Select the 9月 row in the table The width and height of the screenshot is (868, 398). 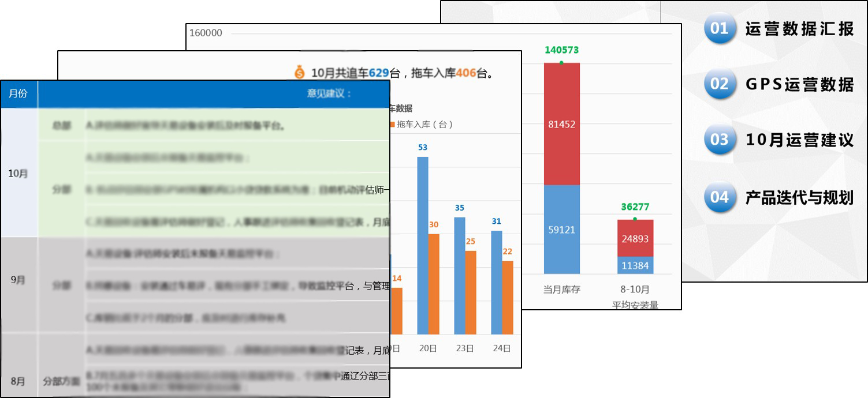pos(18,280)
